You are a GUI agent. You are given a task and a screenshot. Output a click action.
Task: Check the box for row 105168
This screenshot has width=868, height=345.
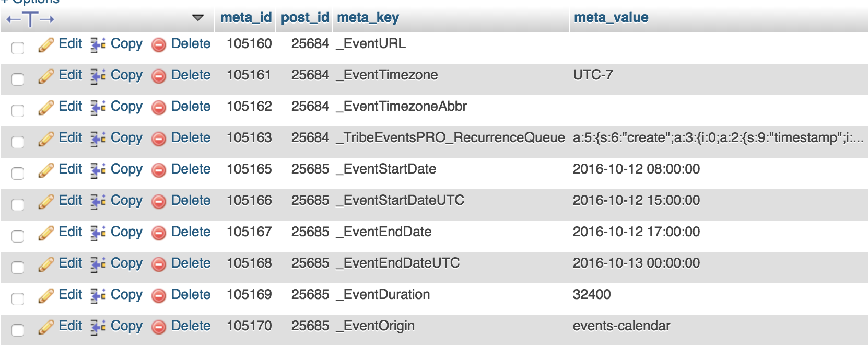pyautogui.click(x=18, y=267)
